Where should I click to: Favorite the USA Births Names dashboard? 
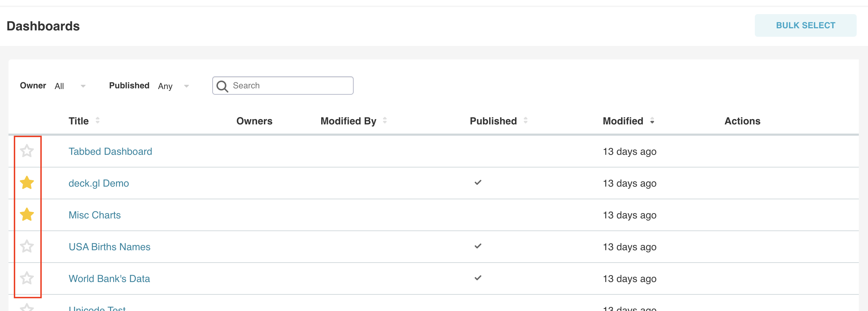tap(27, 246)
